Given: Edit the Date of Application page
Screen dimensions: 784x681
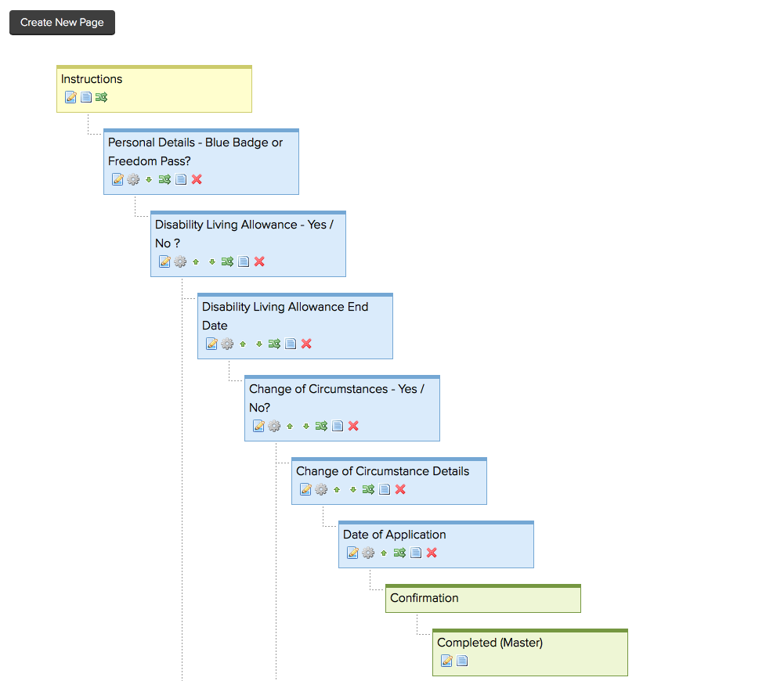Looking at the screenshot, I should coord(352,553).
